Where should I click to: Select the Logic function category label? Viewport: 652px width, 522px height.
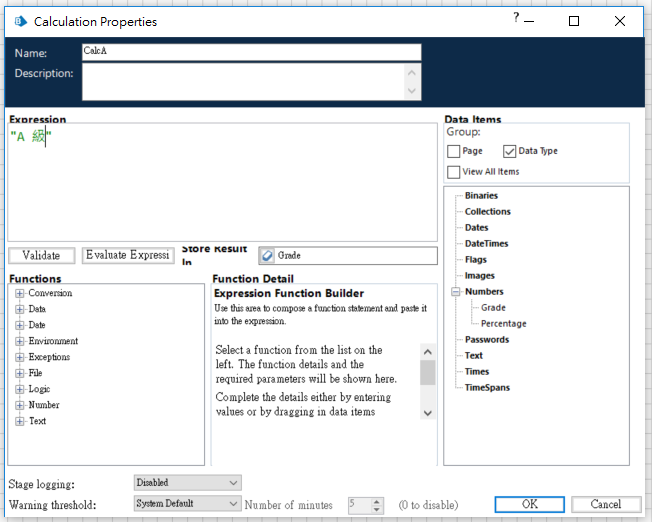(39, 389)
